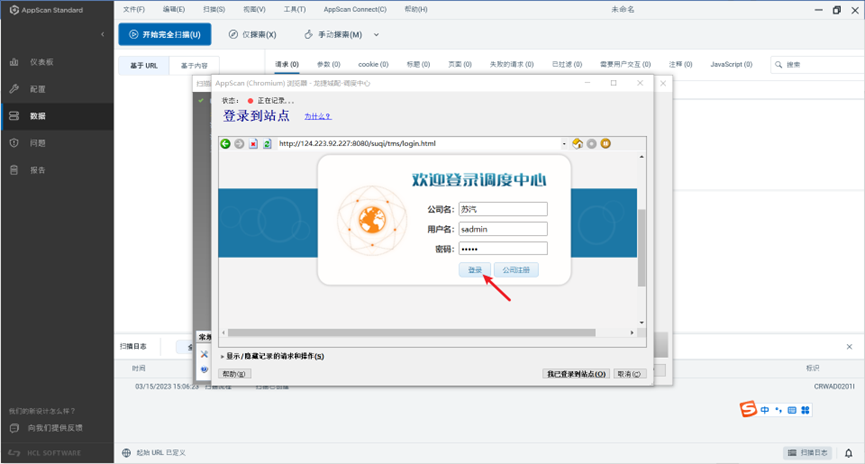Stop page loading with the red X icon
This screenshot has height=464, width=865.
(253, 143)
